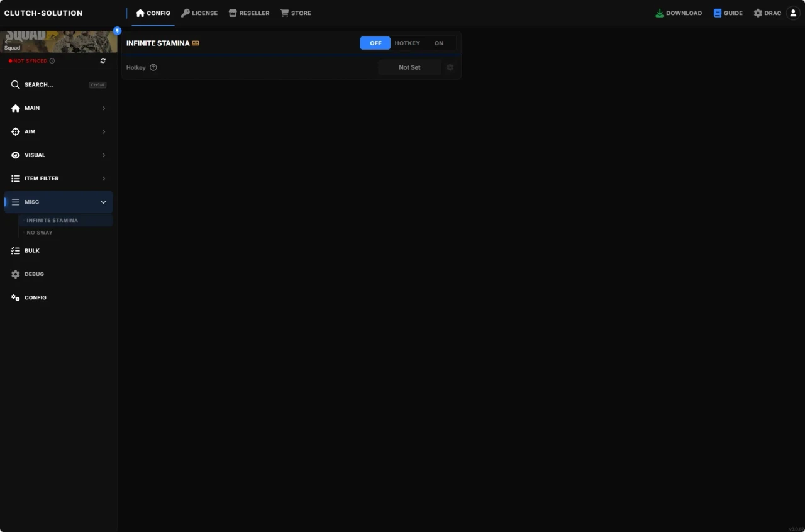This screenshot has width=805, height=532.
Task: Switch to the top Config tab label
Action: [158, 13]
